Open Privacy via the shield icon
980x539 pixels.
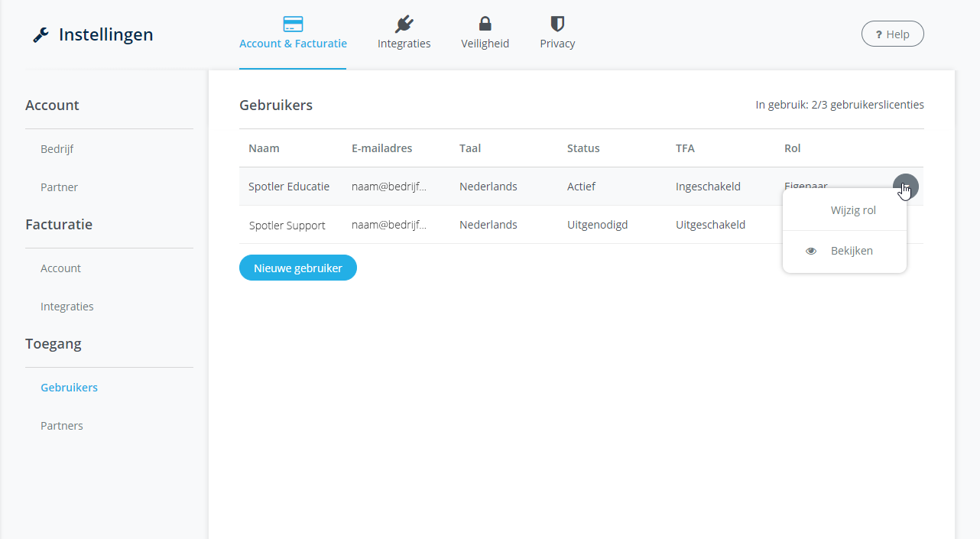(557, 24)
